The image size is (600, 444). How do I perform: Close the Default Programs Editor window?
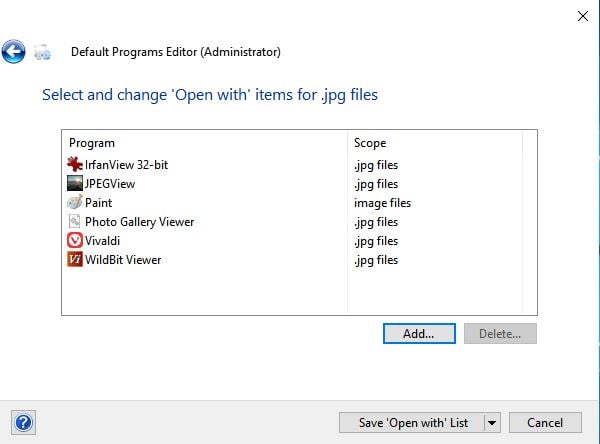583,16
